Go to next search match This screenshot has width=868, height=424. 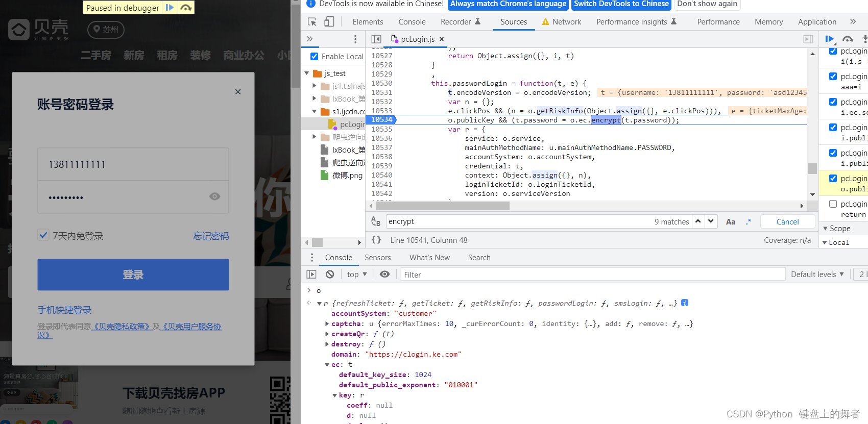pyautogui.click(x=711, y=221)
